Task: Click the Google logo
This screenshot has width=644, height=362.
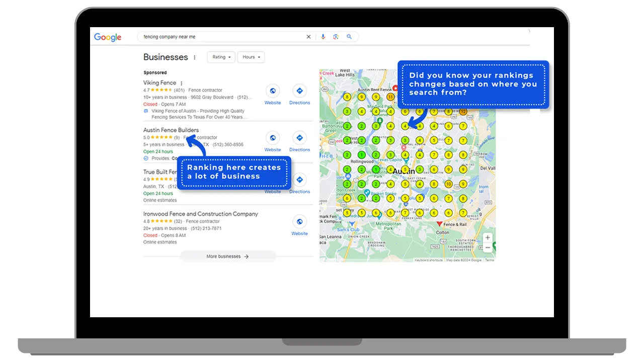Action: click(x=108, y=37)
